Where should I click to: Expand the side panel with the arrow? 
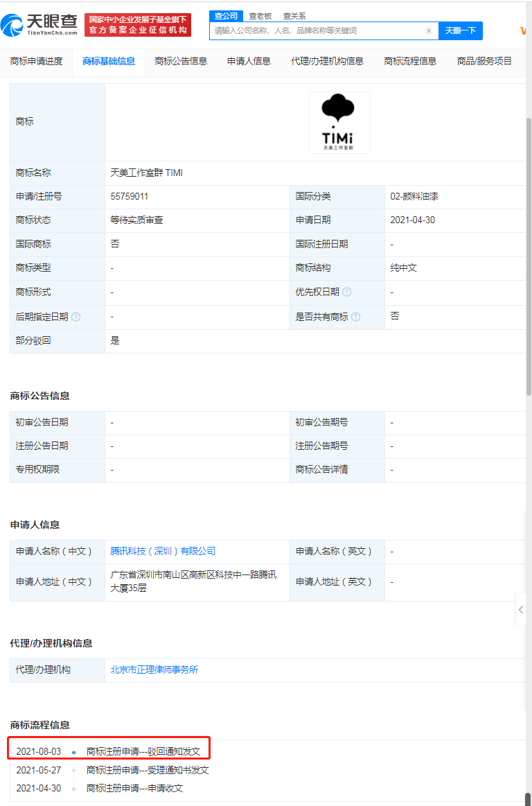click(521, 610)
